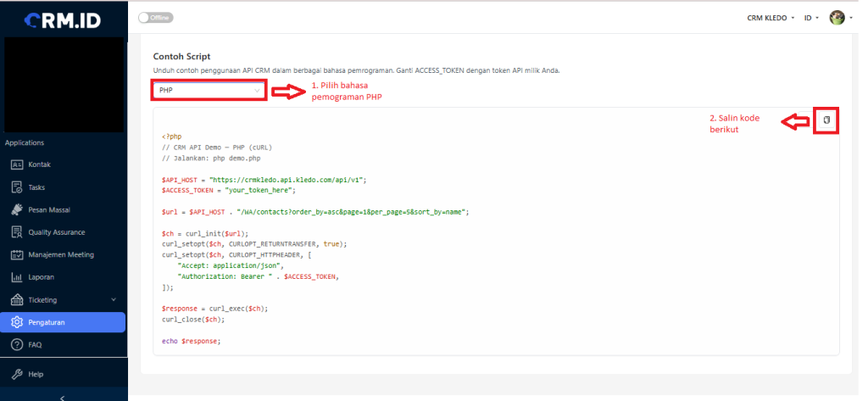Open Quality Assurance in the sidebar
The width and height of the screenshot is (868, 401).
(x=63, y=232)
